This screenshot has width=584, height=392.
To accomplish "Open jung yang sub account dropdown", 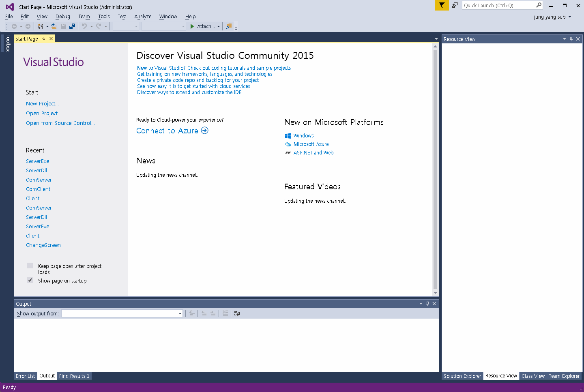I will coord(552,17).
